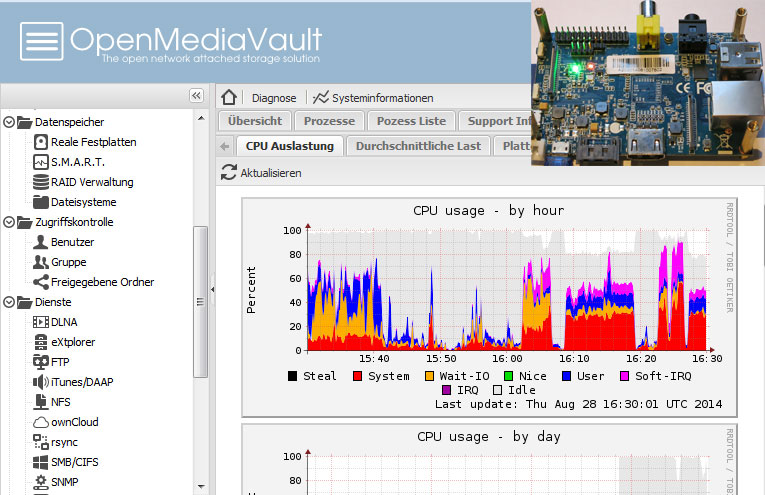Collapse the sidebar with double-chevron button
The height and width of the screenshot is (495, 765).
pos(196,96)
